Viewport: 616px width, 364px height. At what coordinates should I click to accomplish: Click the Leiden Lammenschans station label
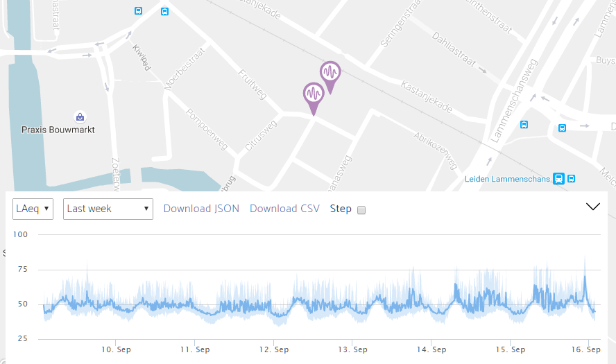508,180
